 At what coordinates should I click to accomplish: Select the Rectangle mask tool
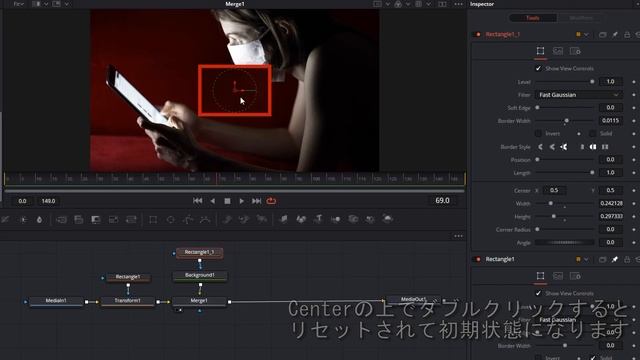coord(153,220)
